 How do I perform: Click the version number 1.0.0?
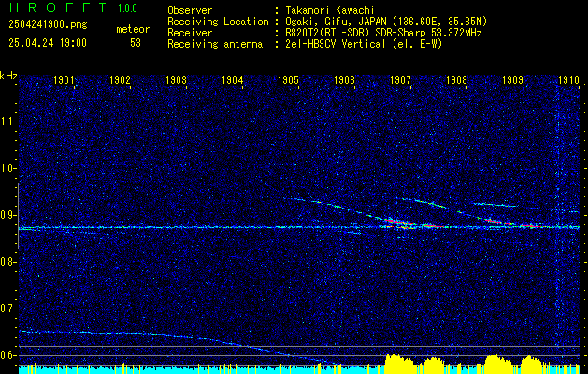[127, 8]
